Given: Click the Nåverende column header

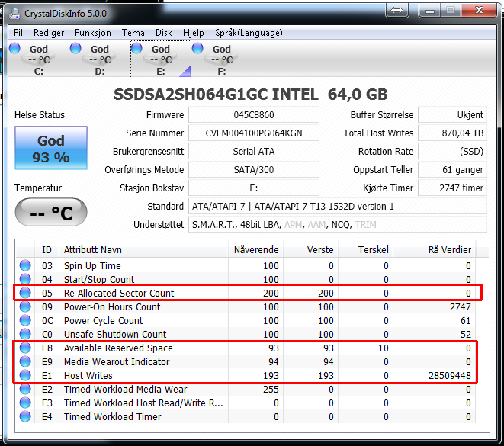Looking at the screenshot, I should [x=256, y=249].
